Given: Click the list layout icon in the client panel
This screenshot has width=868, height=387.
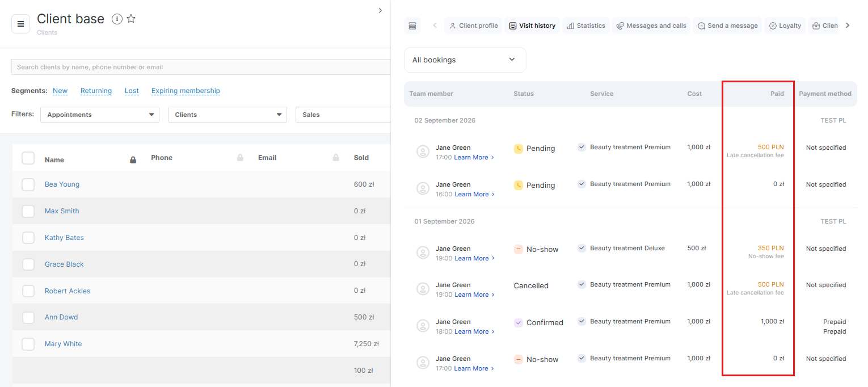Looking at the screenshot, I should click(412, 26).
